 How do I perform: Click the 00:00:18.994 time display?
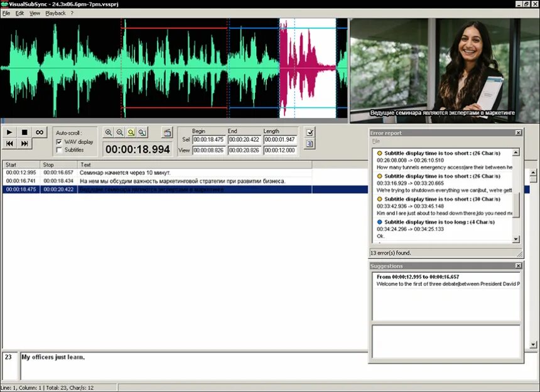[x=138, y=149]
